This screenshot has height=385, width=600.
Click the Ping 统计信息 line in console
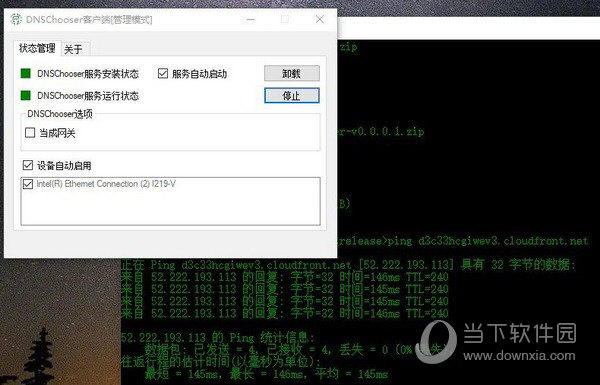coord(217,338)
